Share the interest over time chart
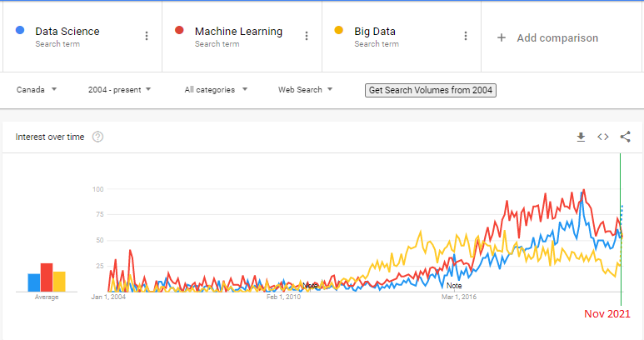Viewport: 644px width, 340px height. coord(625,137)
